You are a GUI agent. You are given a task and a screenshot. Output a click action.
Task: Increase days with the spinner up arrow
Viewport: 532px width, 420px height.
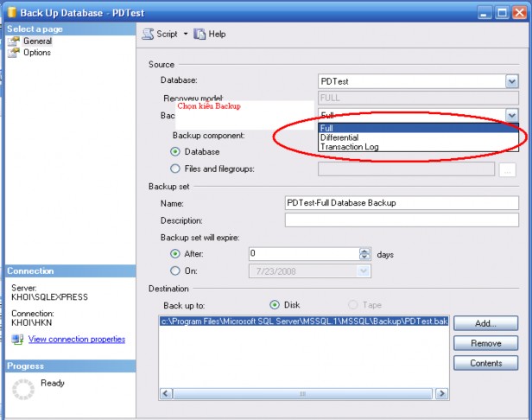pos(364,251)
